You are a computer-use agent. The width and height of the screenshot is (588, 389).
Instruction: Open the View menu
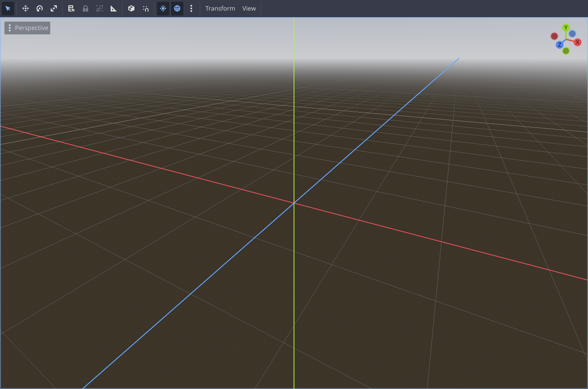point(249,8)
